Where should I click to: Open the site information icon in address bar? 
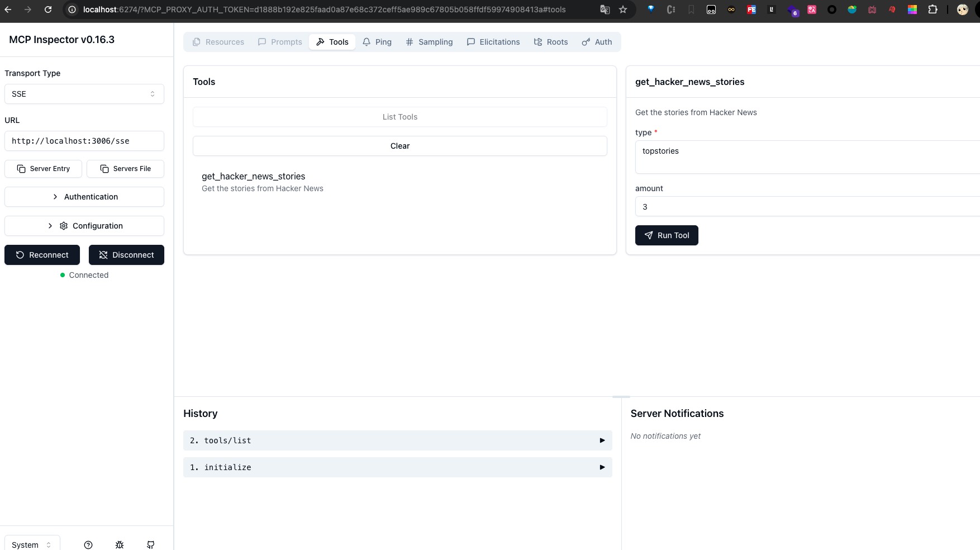[72, 10]
